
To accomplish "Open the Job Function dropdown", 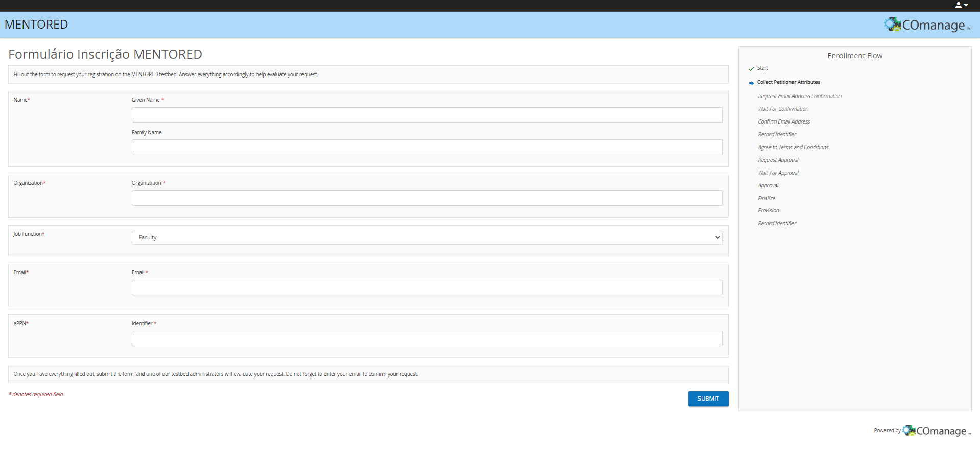I will pyautogui.click(x=427, y=237).
